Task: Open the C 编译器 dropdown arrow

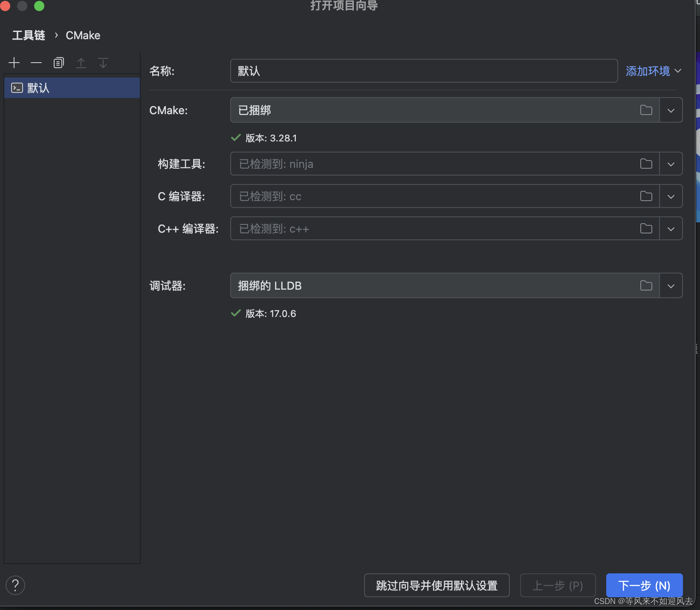Action: point(671,196)
